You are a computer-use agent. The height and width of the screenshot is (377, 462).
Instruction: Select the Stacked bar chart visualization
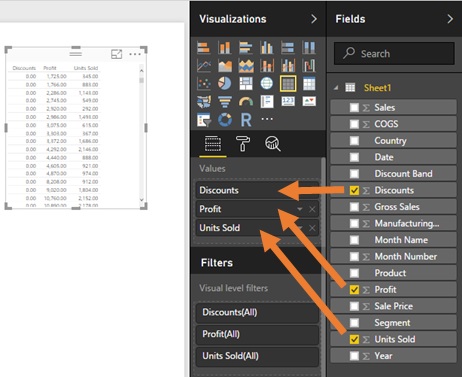(x=204, y=48)
